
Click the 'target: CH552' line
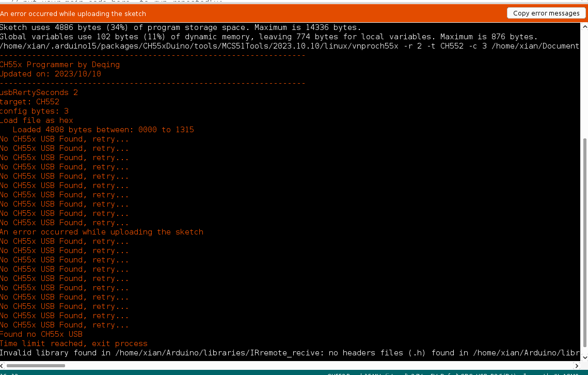point(29,102)
